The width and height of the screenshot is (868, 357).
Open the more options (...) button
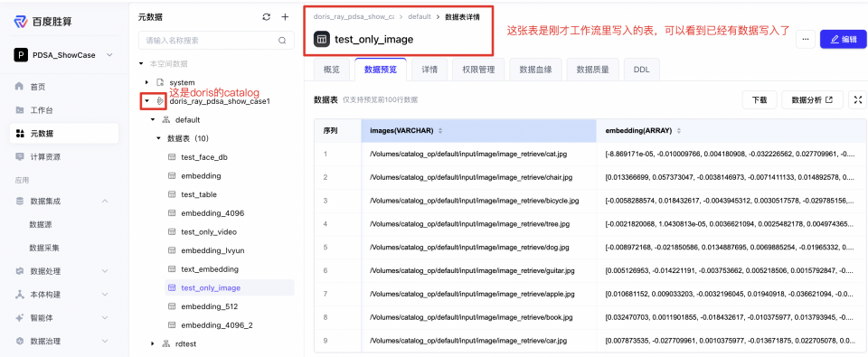pyautogui.click(x=806, y=39)
